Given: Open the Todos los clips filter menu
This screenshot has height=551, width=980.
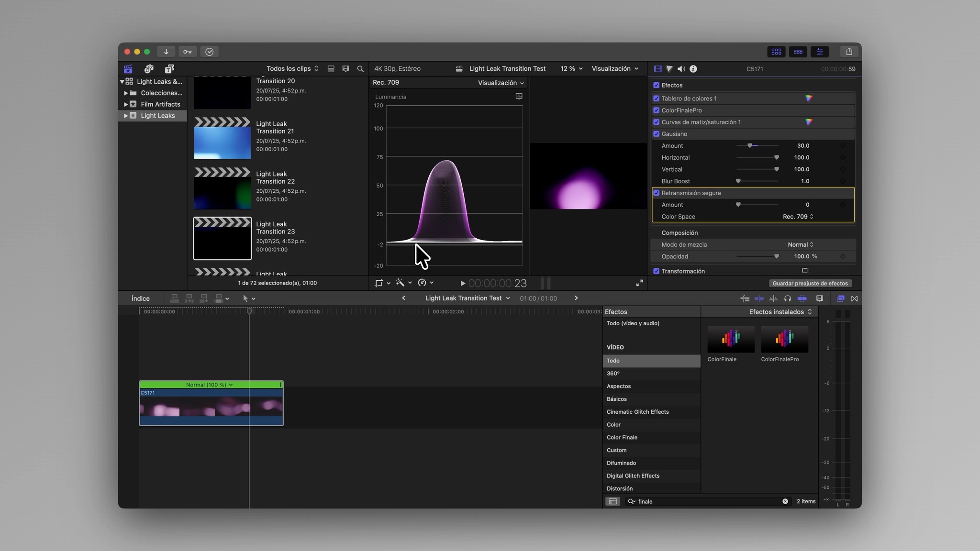Looking at the screenshot, I should (292, 69).
